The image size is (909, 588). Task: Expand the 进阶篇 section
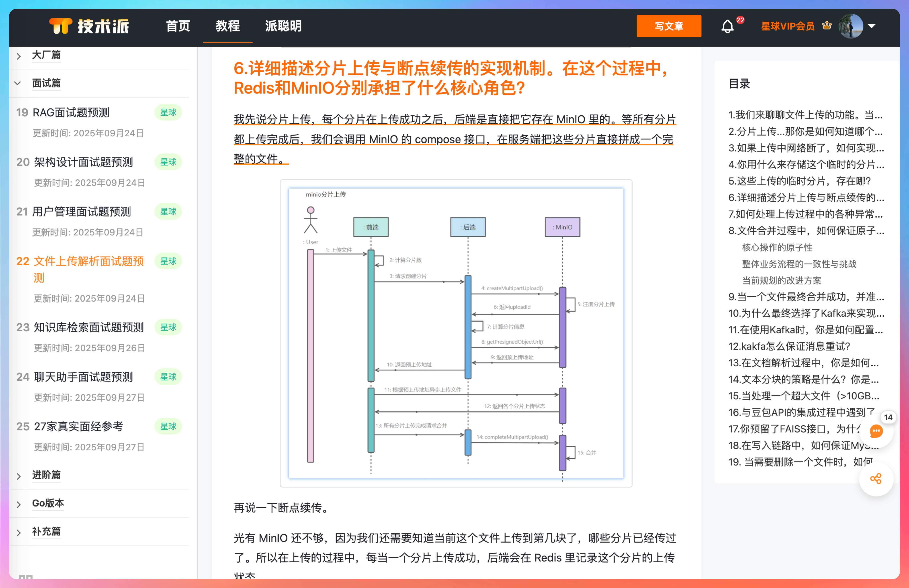[x=19, y=476]
